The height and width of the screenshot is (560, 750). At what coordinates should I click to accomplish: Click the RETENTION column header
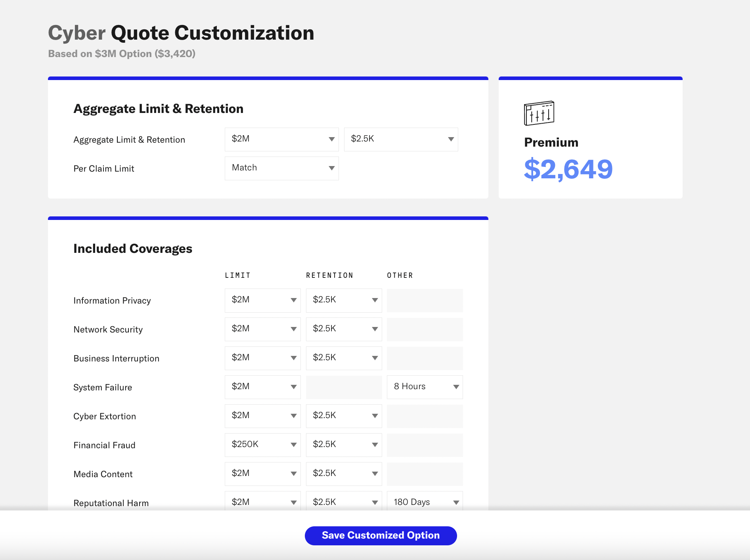[x=329, y=275]
